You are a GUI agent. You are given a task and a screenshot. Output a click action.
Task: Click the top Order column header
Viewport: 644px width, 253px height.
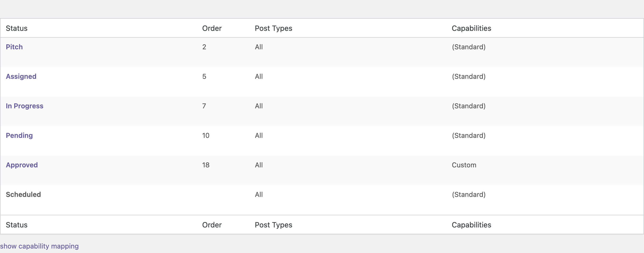[x=212, y=28]
